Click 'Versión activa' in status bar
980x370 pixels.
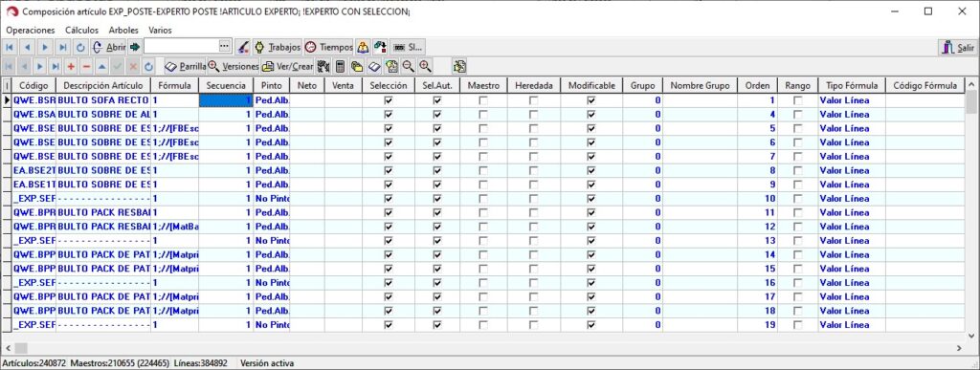[267, 363]
